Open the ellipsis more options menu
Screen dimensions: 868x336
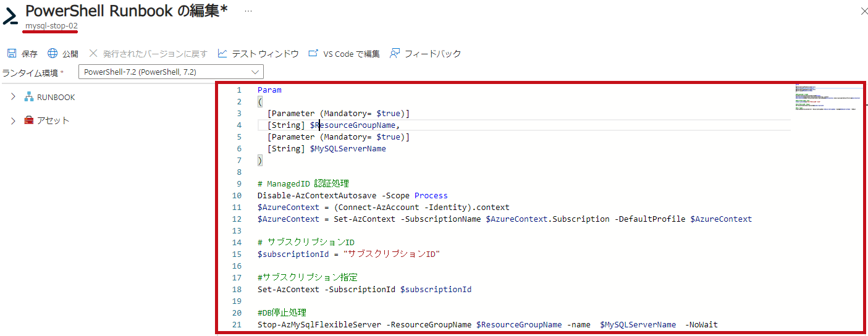[x=248, y=12]
